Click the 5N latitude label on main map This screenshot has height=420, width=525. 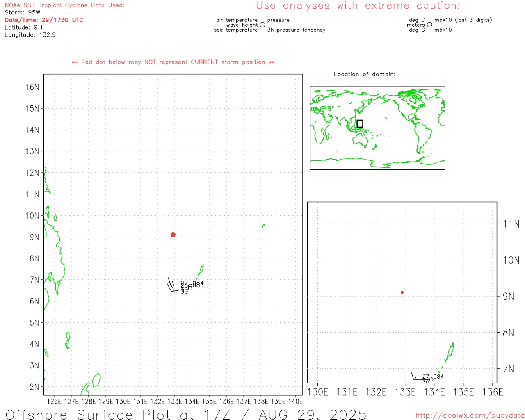point(34,323)
